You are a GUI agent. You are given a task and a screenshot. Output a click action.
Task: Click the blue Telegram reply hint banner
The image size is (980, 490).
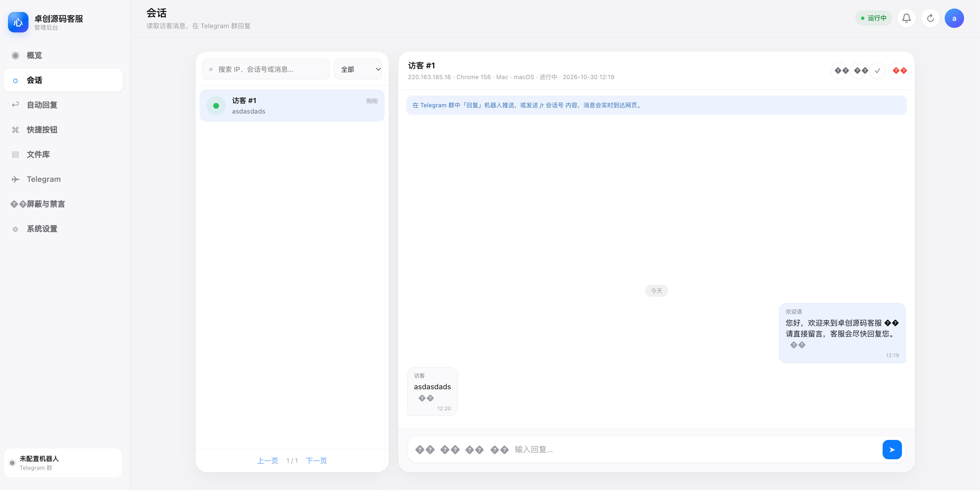coord(656,105)
